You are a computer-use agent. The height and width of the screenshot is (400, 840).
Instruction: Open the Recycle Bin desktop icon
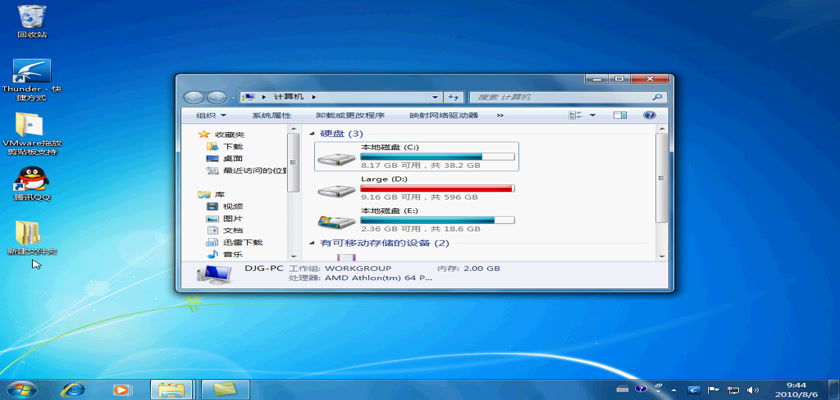pos(31,17)
